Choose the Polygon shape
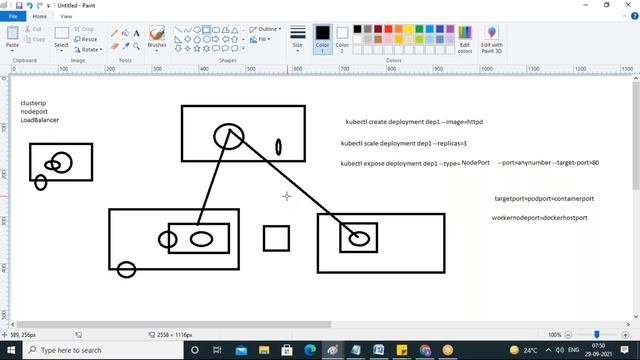Screen dimensions: 640x360 [225, 30]
